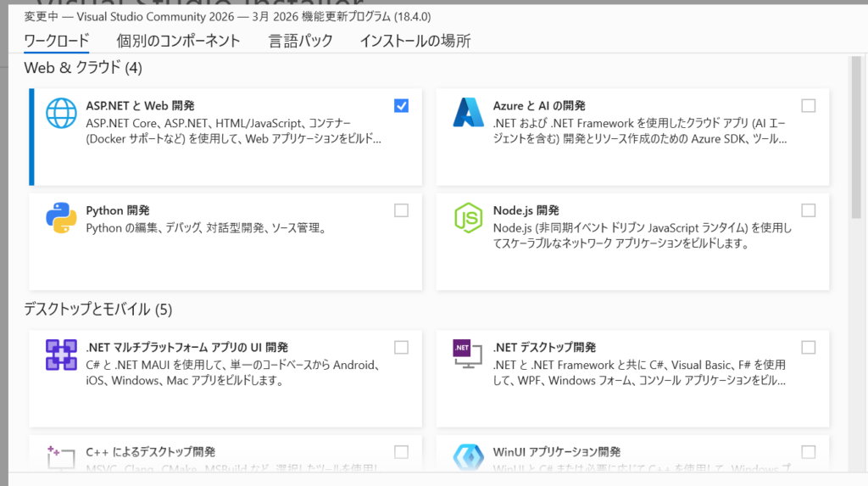Viewport: 868px width, 486px height.
Task: Click the .NET MAUI multi-platform icon
Action: click(x=61, y=355)
